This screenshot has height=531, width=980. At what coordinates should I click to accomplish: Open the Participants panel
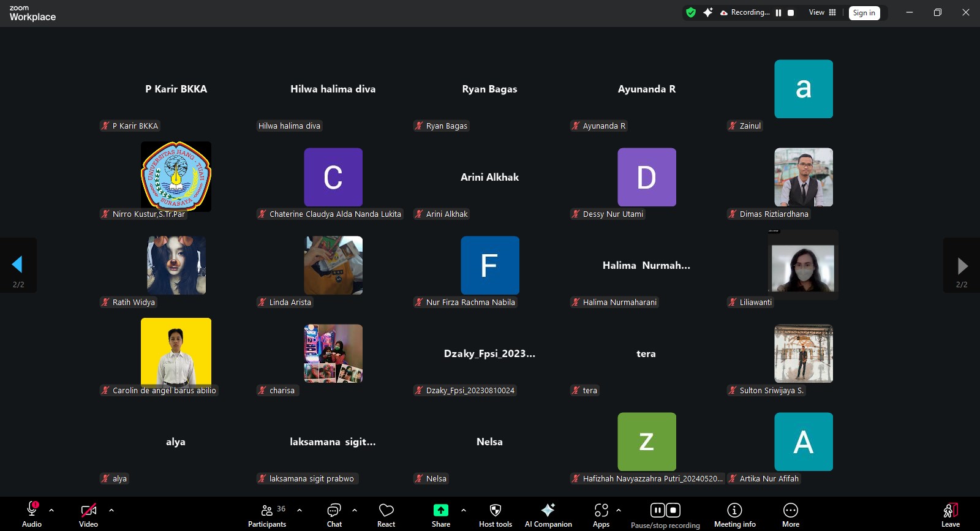click(x=267, y=515)
